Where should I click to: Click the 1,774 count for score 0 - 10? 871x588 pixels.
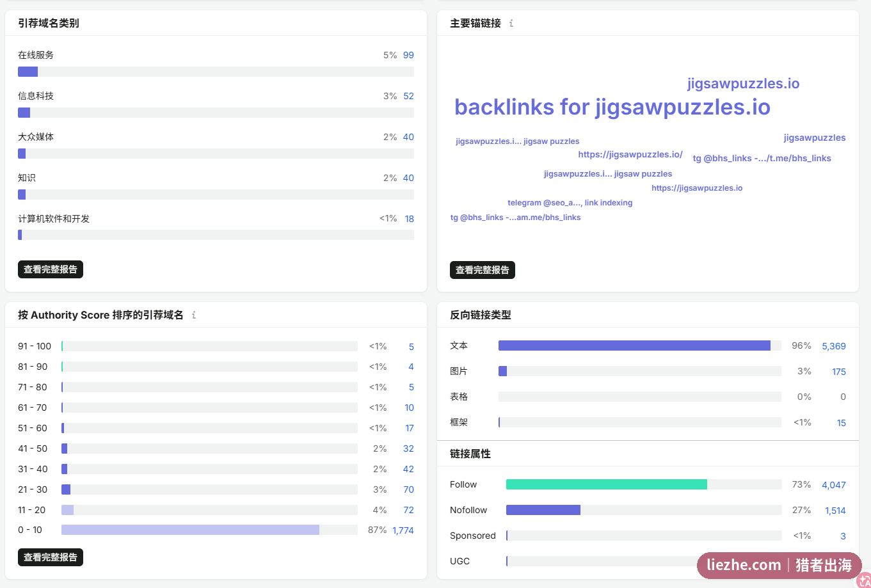[403, 530]
